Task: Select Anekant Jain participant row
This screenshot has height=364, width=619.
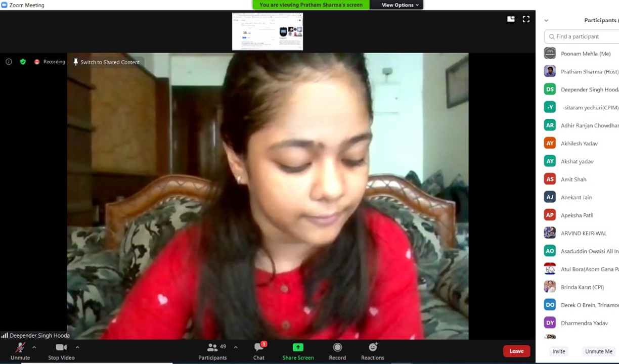Action: [582, 197]
